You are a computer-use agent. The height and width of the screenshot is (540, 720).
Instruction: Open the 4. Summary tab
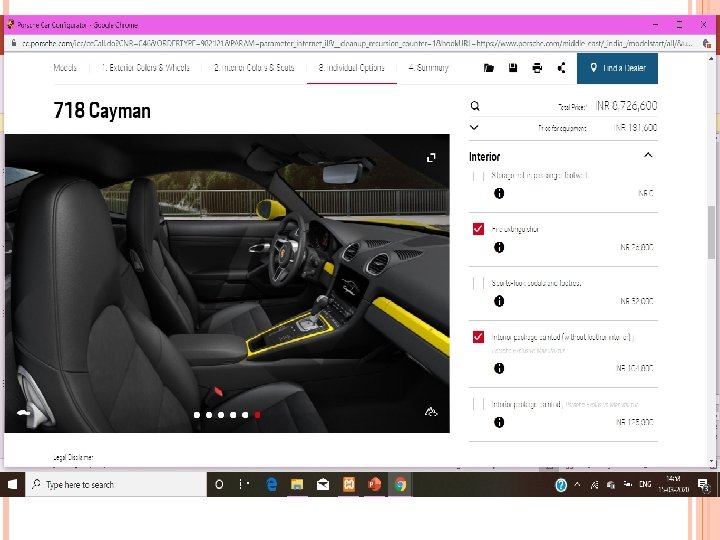[428, 68]
